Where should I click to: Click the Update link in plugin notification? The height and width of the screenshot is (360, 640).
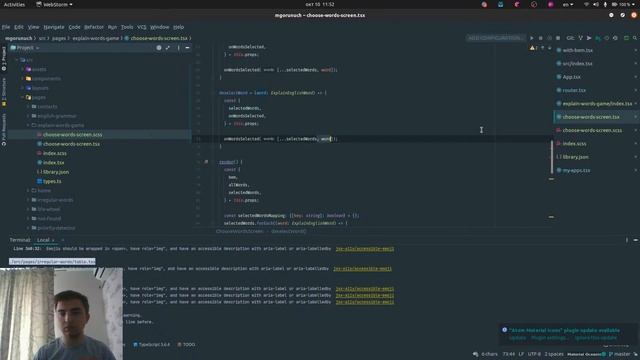(517, 338)
